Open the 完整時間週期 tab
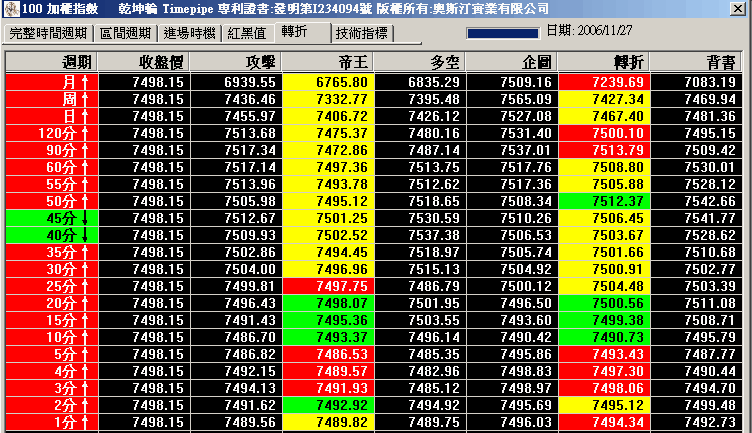Viewport: 752px width, 433px height. pyautogui.click(x=48, y=33)
